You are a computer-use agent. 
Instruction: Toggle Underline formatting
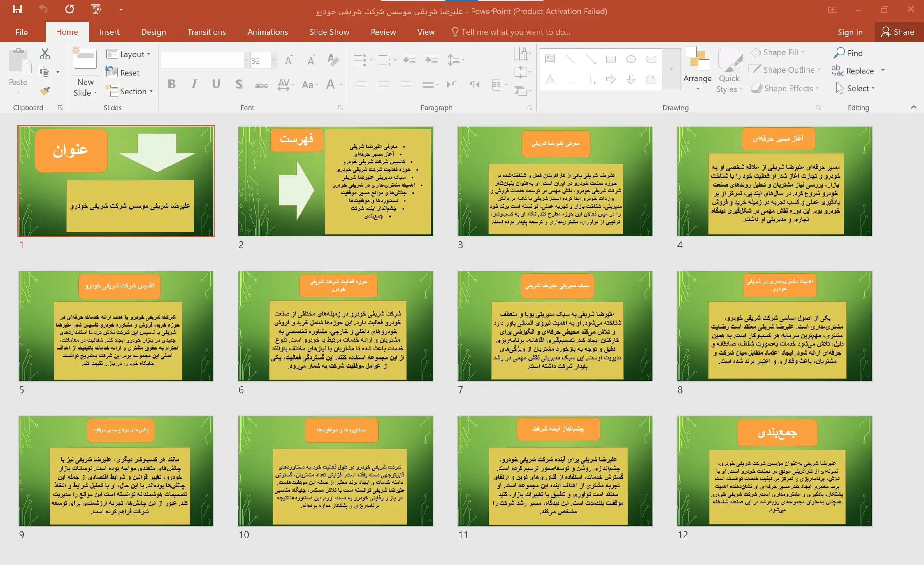(216, 84)
